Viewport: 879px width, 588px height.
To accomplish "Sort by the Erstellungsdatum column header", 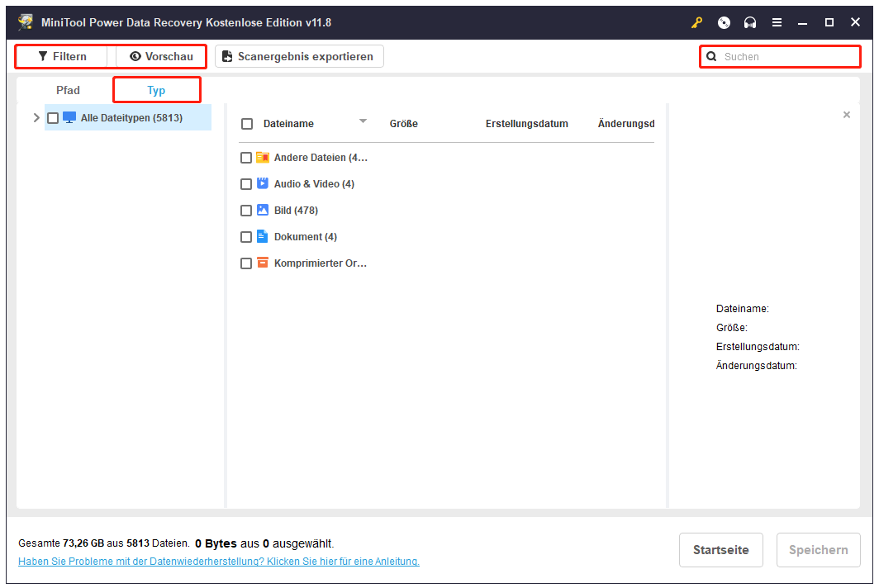I will coord(526,123).
